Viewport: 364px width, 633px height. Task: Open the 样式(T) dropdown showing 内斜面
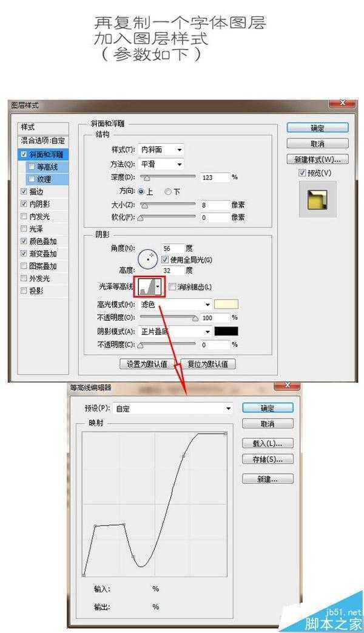tap(161, 149)
